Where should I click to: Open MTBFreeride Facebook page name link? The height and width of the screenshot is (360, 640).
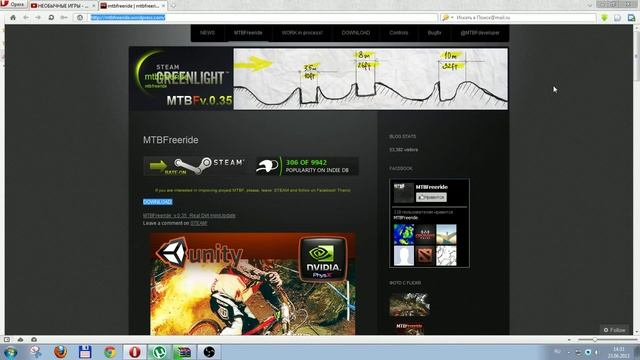tap(432, 187)
